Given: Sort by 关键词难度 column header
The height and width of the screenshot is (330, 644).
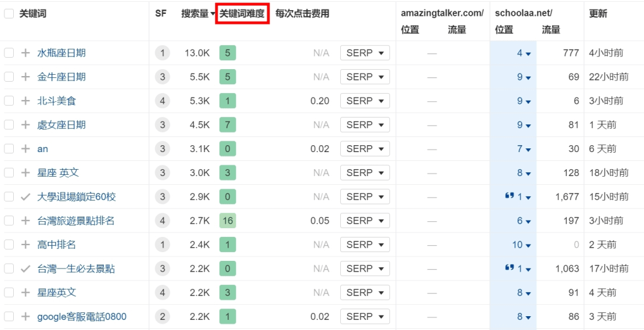Looking at the screenshot, I should (x=242, y=14).
